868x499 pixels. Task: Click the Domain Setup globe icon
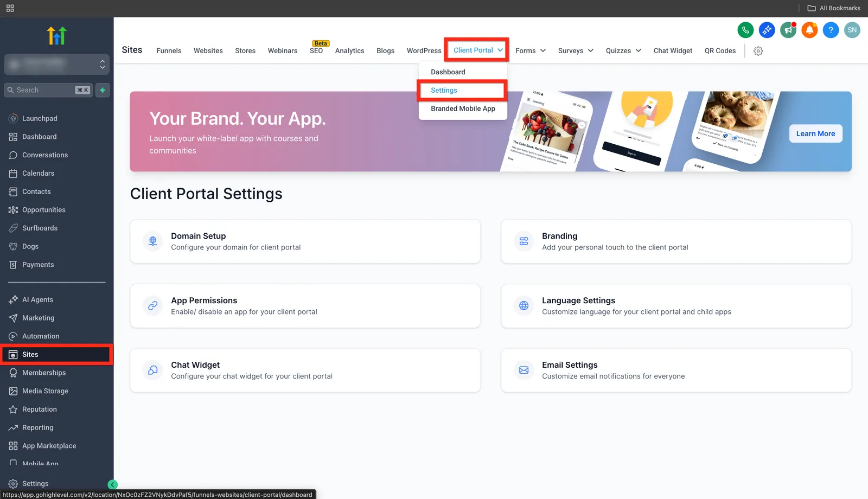[153, 241]
